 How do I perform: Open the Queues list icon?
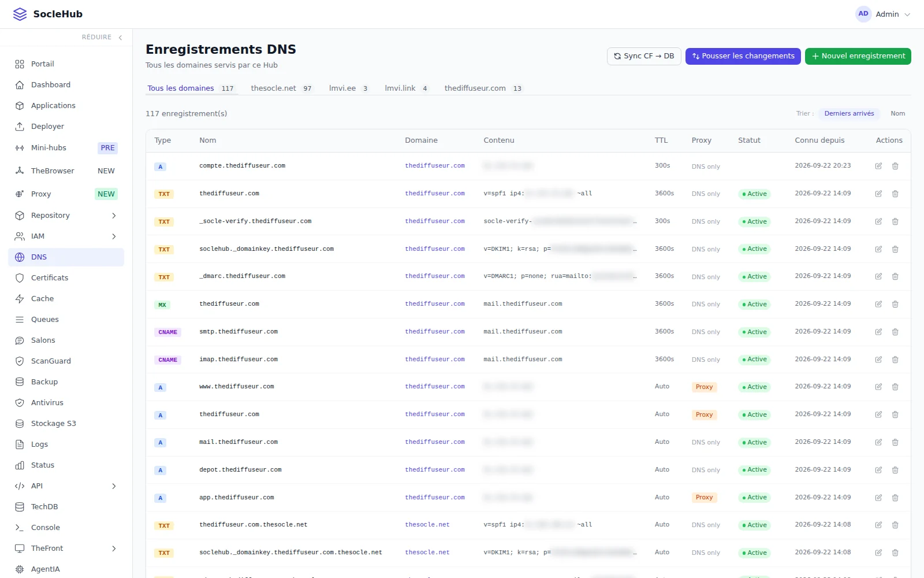[20, 320]
